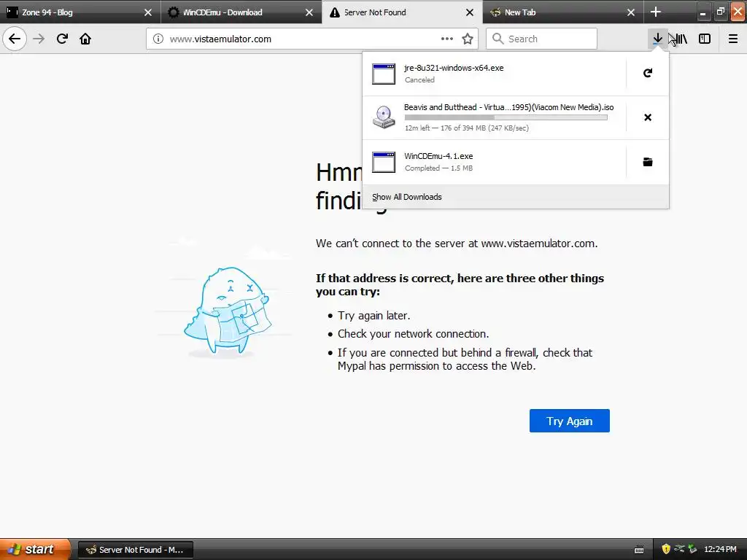Screen dimensions: 747x560
Task: Click the network connection tray icon
Action: point(679,549)
